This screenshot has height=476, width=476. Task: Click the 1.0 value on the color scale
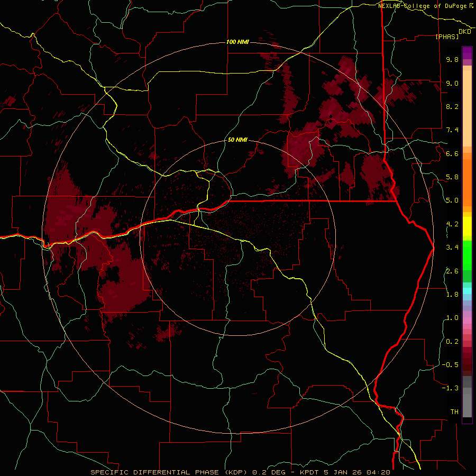pyautogui.click(x=452, y=318)
